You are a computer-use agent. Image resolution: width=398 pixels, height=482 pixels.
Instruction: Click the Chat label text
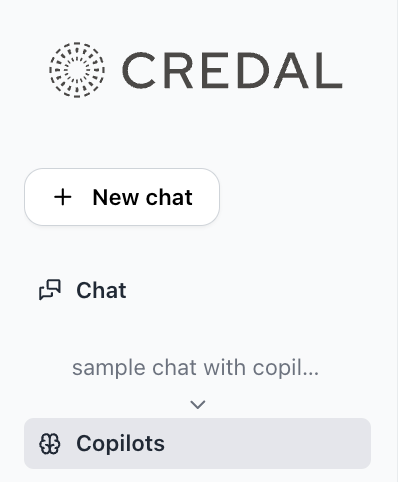101,290
